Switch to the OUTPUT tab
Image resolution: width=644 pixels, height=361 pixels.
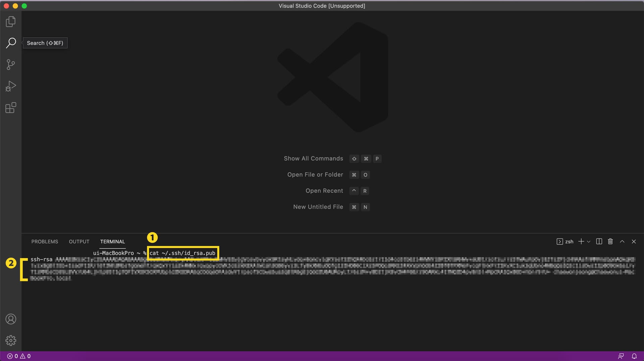[79, 241]
